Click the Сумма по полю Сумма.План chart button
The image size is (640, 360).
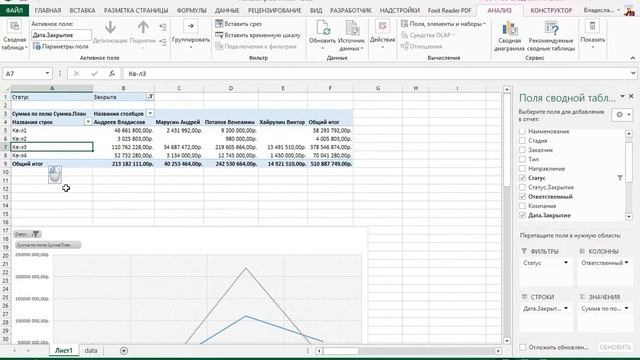[x=48, y=245]
